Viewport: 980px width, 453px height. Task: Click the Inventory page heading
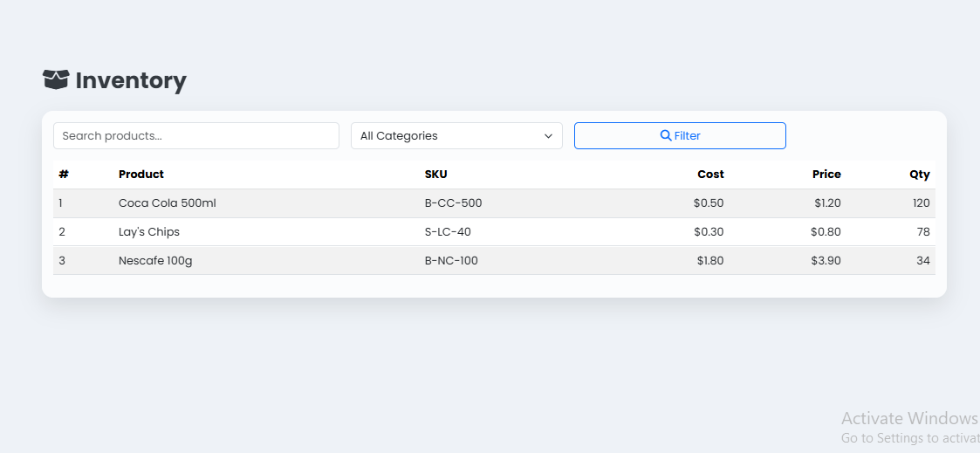(x=131, y=81)
